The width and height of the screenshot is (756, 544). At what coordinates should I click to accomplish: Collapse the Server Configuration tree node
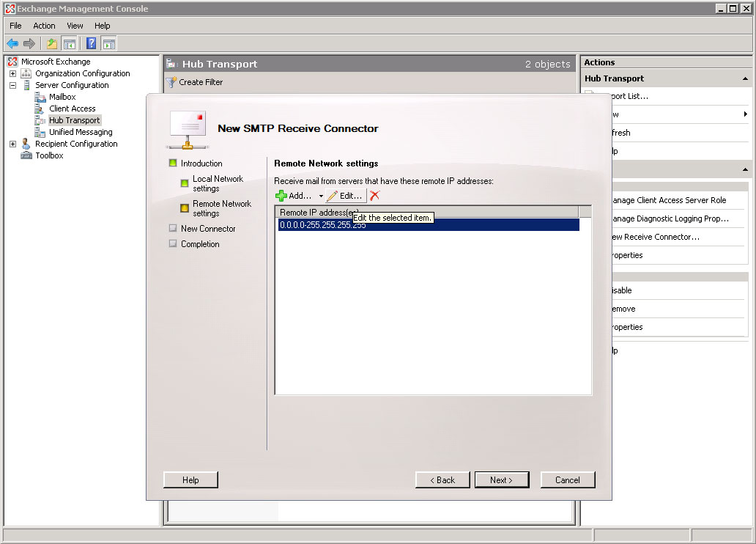tap(13, 86)
